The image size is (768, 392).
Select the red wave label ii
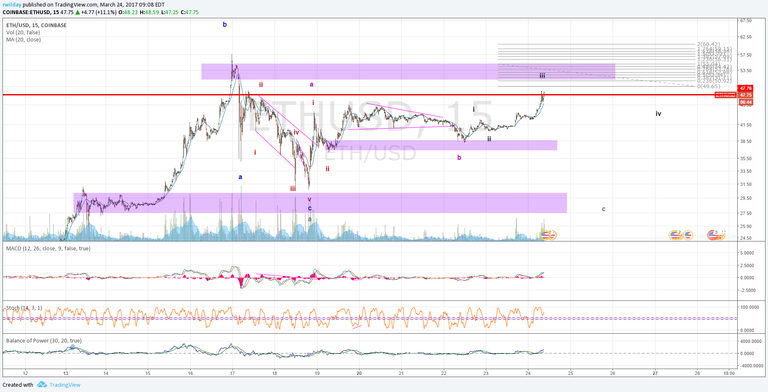(328, 169)
